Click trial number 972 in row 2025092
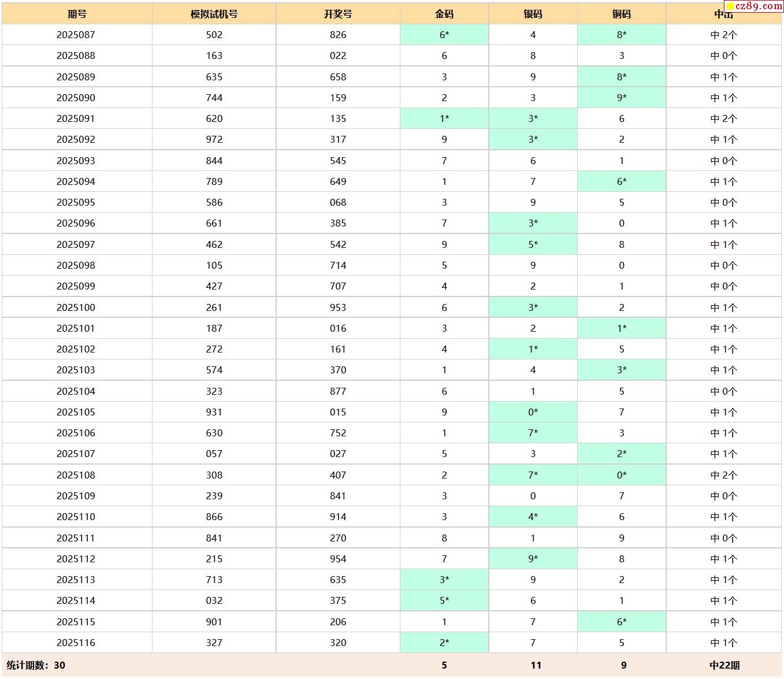The height and width of the screenshot is (679, 784). tap(214, 139)
